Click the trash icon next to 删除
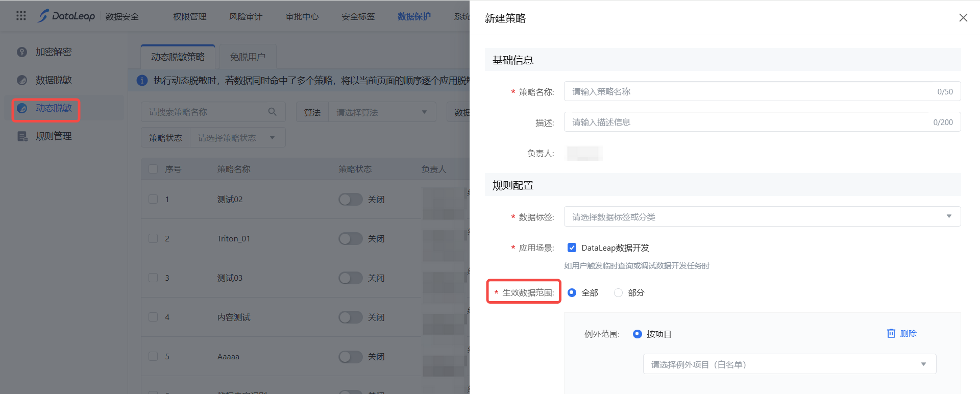Screen dimensions: 980x394 pos(891,333)
